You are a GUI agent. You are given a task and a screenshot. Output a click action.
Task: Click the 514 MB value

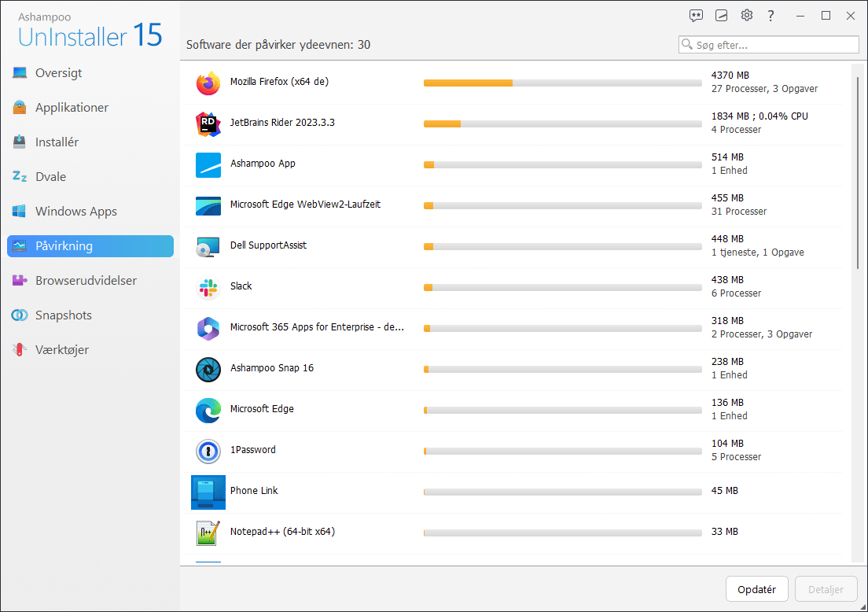(x=727, y=157)
